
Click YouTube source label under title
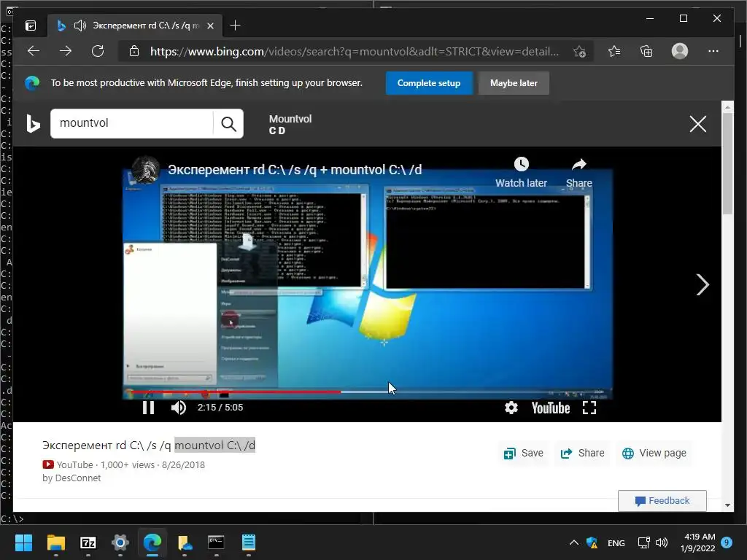point(74,464)
